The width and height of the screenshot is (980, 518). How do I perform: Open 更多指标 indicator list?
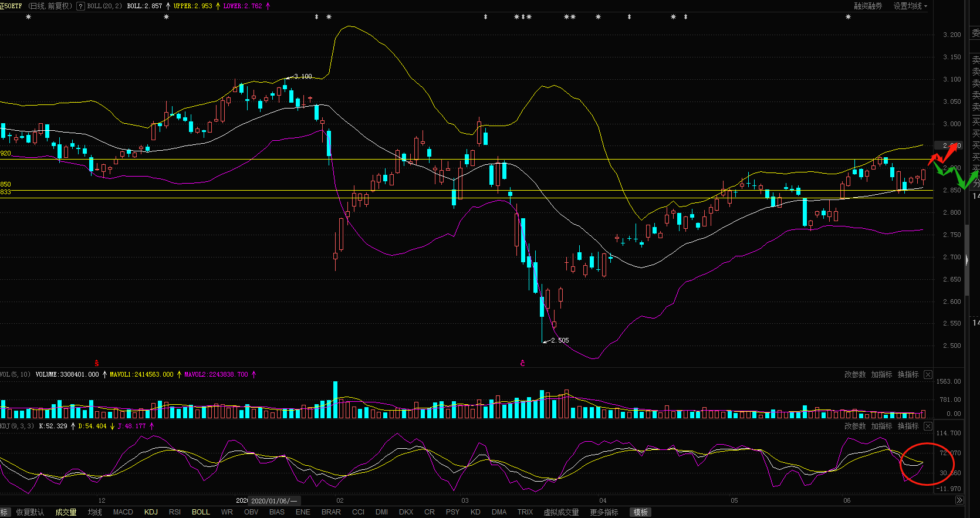click(x=604, y=512)
